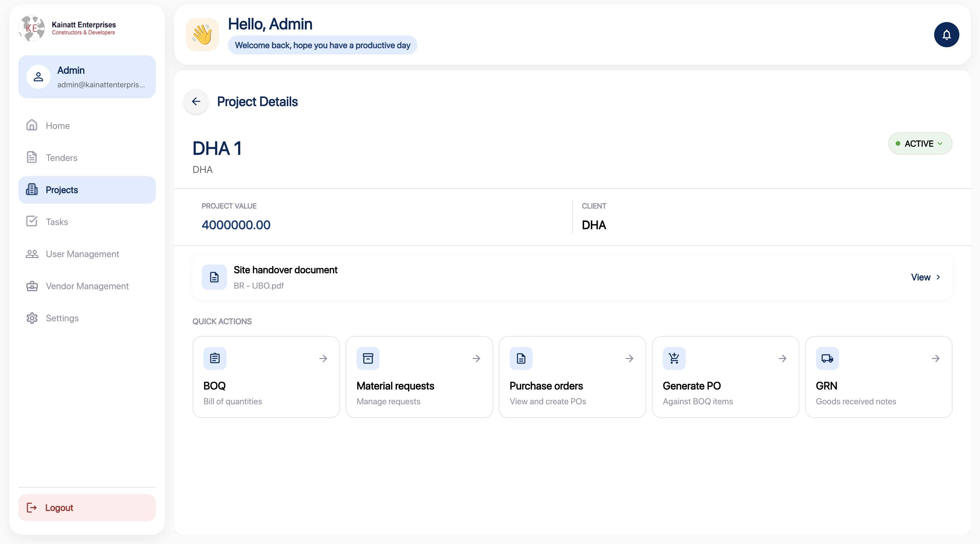Click the admin email address text

pyautogui.click(x=101, y=85)
